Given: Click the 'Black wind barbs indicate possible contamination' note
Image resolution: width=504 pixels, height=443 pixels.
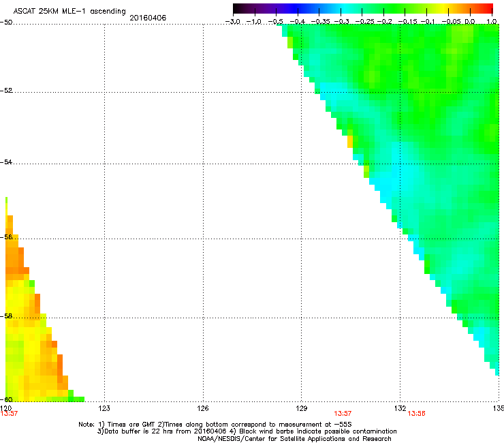Looking at the screenshot, I should (x=318, y=431).
